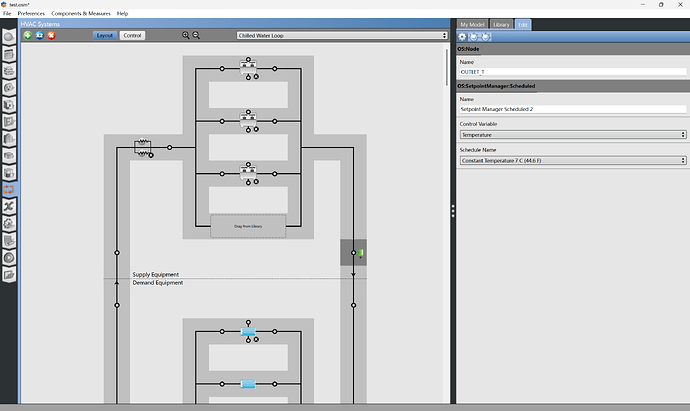Select the node right of the pump
The image size is (690, 411).
pyautogui.click(x=169, y=148)
